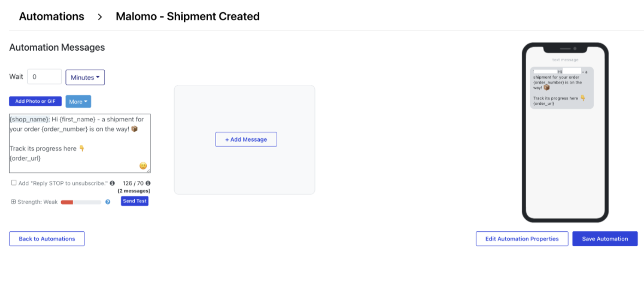644x281 pixels.
Task: Click info icon next to character count
Action: [148, 184]
